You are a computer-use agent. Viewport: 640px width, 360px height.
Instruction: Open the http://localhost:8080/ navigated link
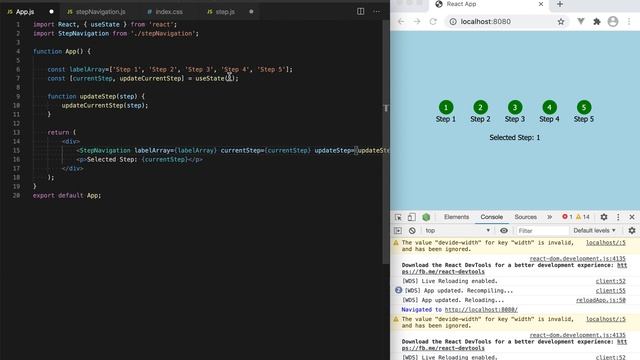coord(481,310)
